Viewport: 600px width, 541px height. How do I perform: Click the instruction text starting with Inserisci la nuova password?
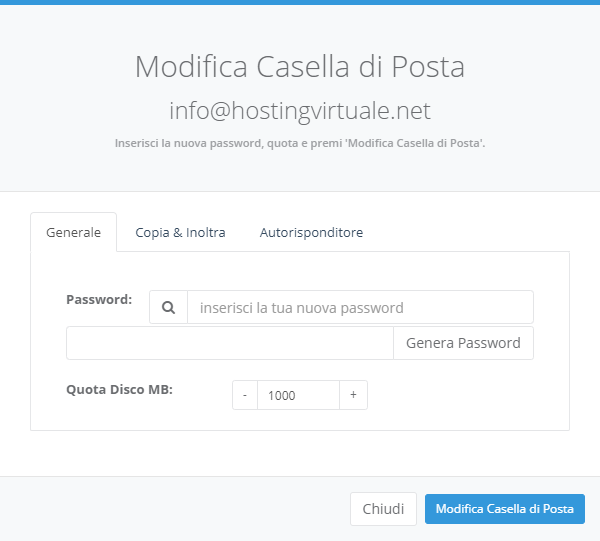(300, 143)
